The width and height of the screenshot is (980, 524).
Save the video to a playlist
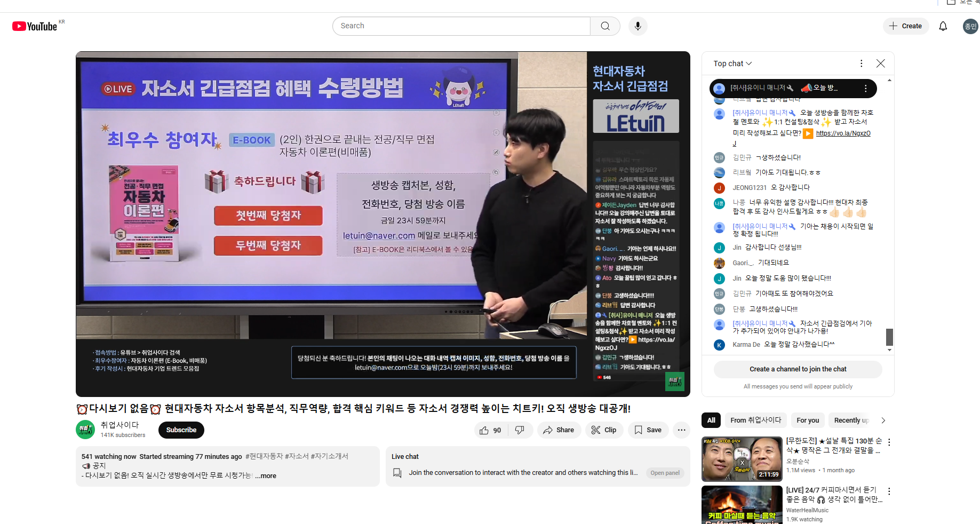(x=648, y=430)
